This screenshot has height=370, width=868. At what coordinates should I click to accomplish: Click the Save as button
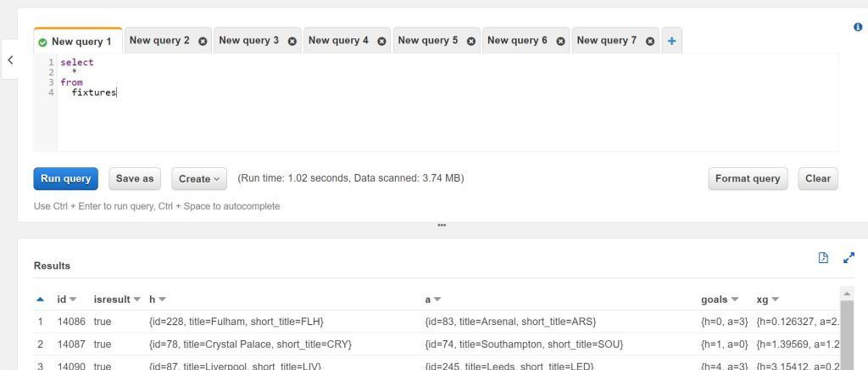click(x=135, y=179)
